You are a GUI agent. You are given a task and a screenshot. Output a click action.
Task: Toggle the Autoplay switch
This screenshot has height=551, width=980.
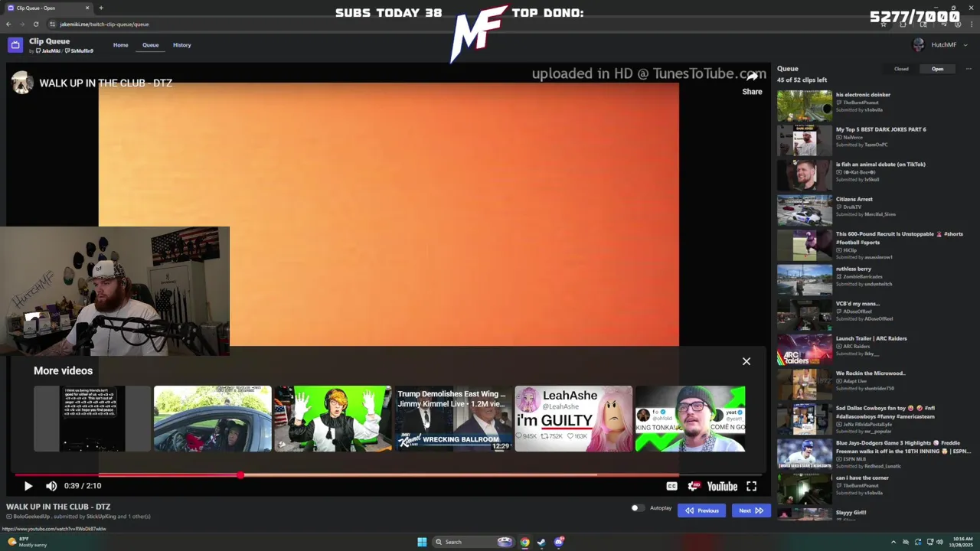click(x=637, y=508)
